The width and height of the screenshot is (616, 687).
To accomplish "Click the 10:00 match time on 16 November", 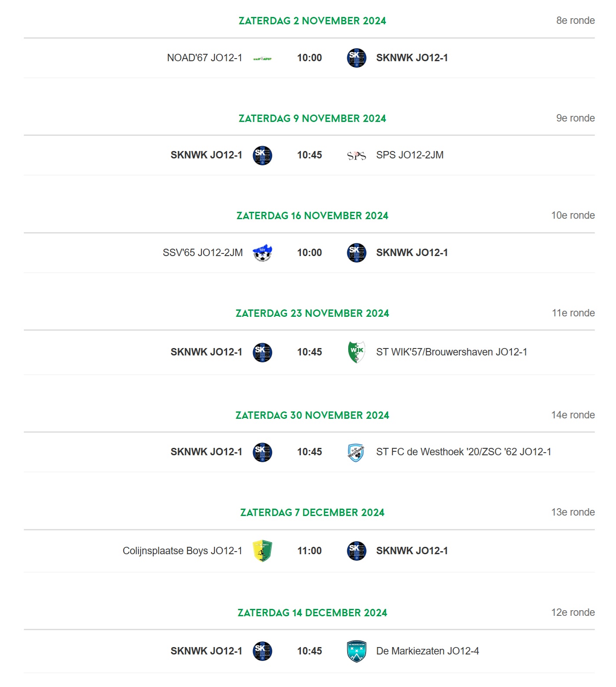I will coord(310,253).
